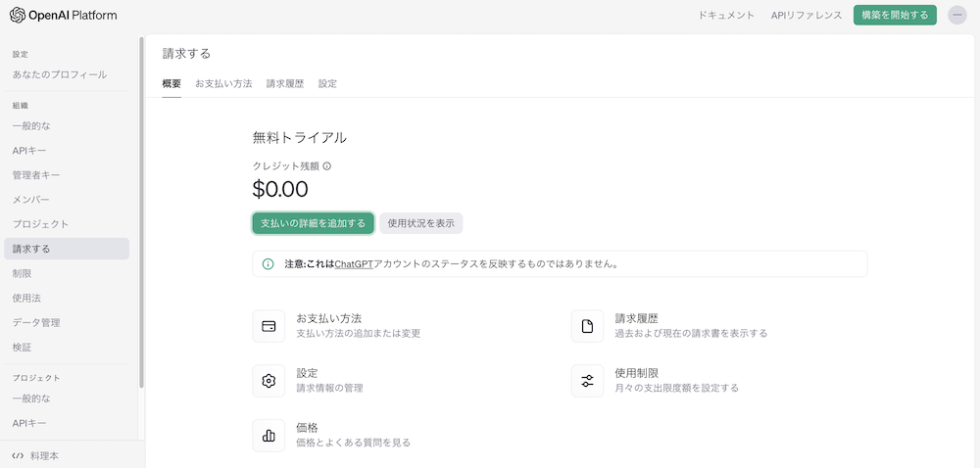Click the credit card icon for お支払い方法
Image resolution: width=980 pixels, height=468 pixels.
tap(269, 326)
